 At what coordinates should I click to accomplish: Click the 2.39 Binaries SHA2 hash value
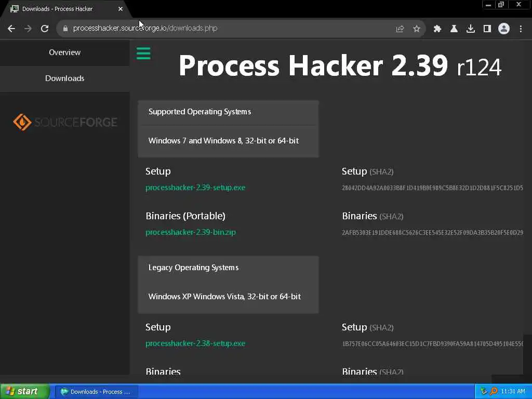(433, 233)
